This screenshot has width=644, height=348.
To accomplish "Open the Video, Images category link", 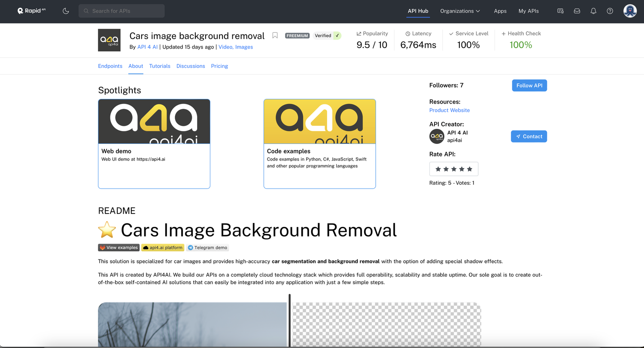I will [236, 47].
